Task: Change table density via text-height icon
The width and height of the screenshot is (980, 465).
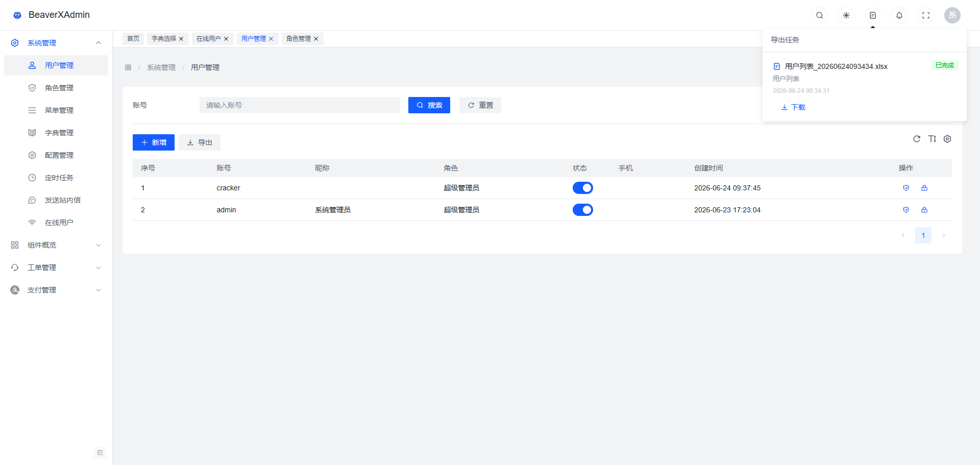Action: pyautogui.click(x=932, y=139)
